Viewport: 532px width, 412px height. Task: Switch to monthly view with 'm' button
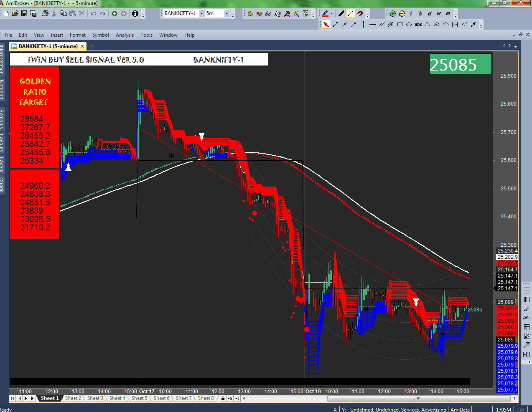tap(448, 13)
